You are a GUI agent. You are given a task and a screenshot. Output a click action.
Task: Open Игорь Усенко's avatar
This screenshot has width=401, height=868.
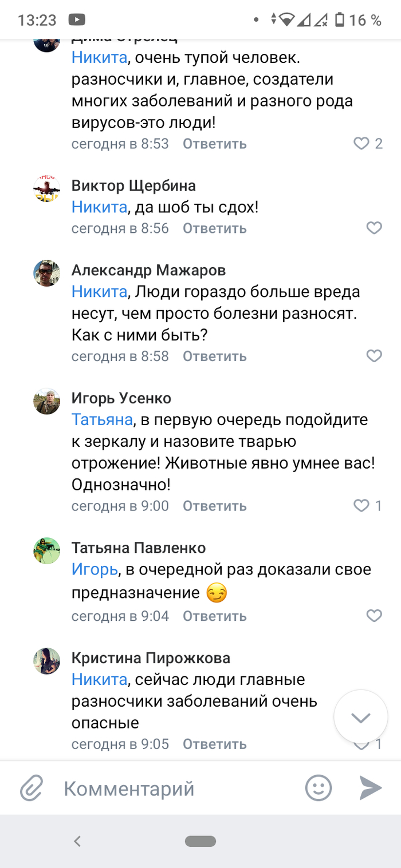click(x=47, y=402)
